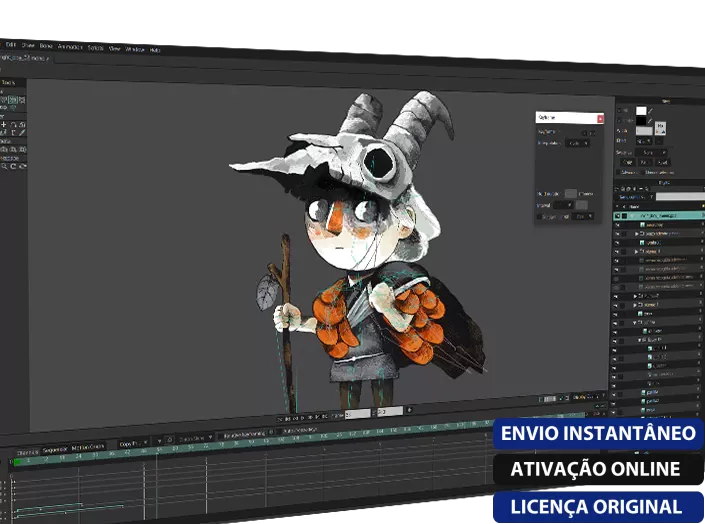Image resolution: width=705 pixels, height=524 pixels.
Task: Click the current Frame number field
Action: point(357,414)
